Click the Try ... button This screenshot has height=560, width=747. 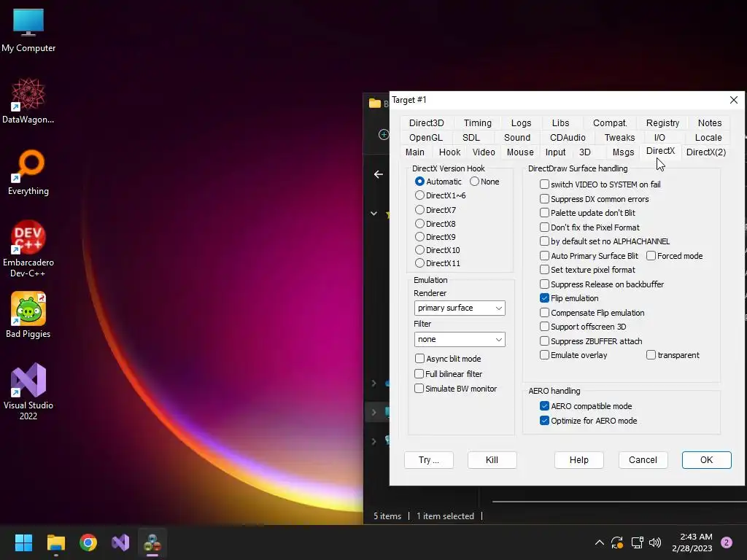point(429,460)
